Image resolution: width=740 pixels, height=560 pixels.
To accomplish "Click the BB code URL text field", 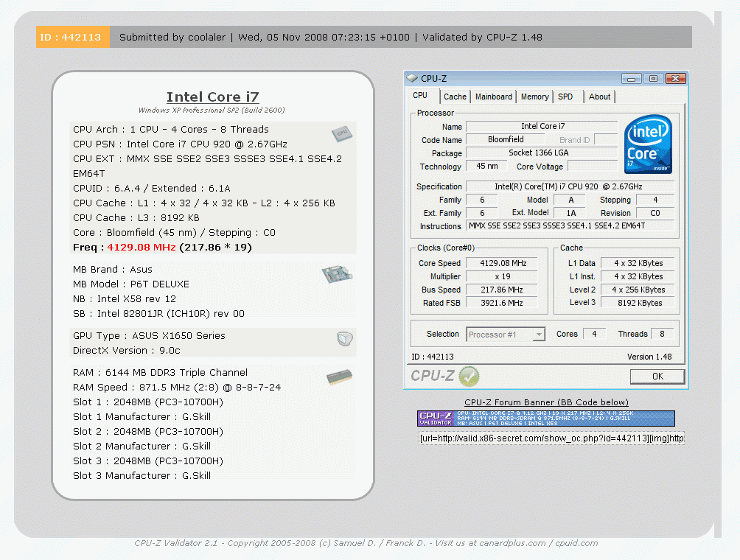I will coord(551,438).
